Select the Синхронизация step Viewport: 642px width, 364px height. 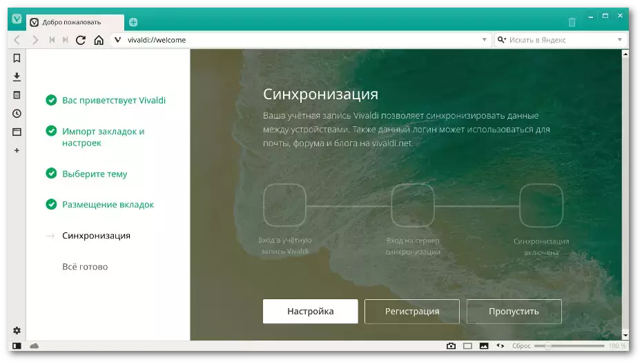(x=96, y=236)
